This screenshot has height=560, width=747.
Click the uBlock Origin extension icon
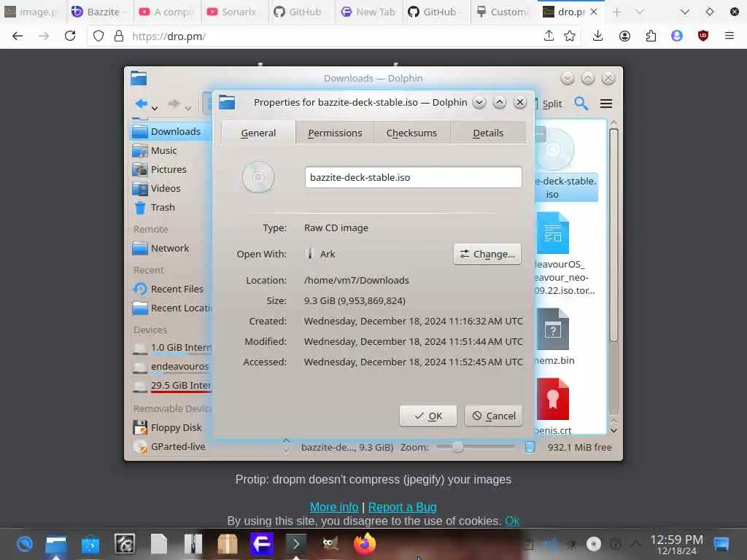click(x=703, y=36)
